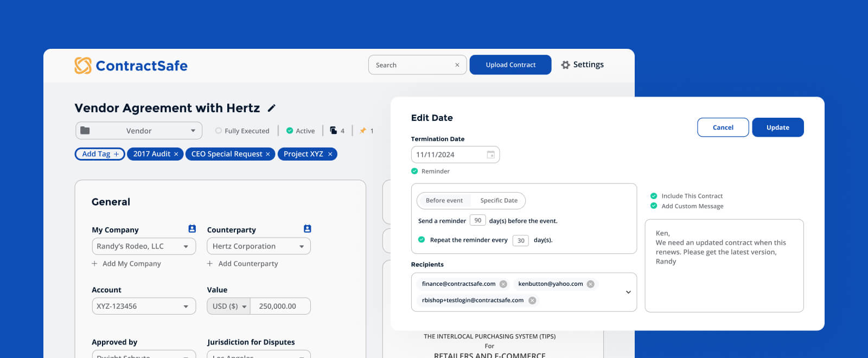The width and height of the screenshot is (868, 358).
Task: Open My Company Randy's Rodeo dropdown
Action: (x=144, y=246)
